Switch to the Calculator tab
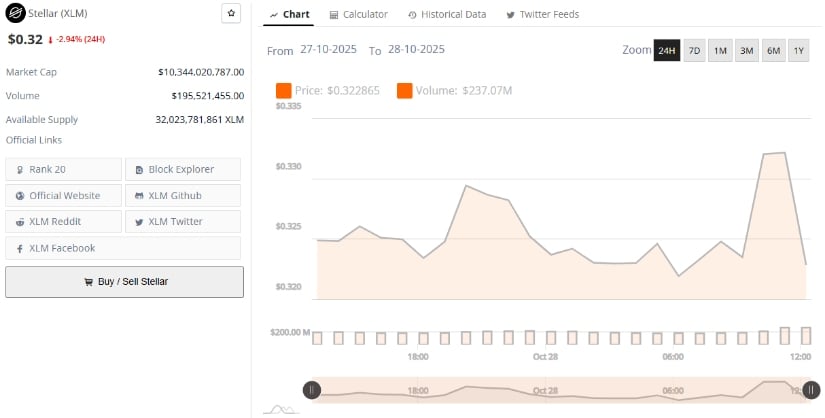The image size is (825, 418). (x=358, y=15)
